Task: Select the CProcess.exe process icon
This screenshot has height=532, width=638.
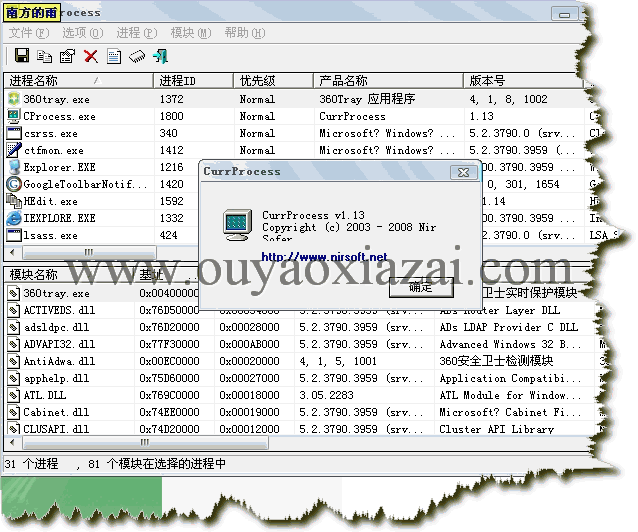Action: pyautogui.click(x=14, y=116)
